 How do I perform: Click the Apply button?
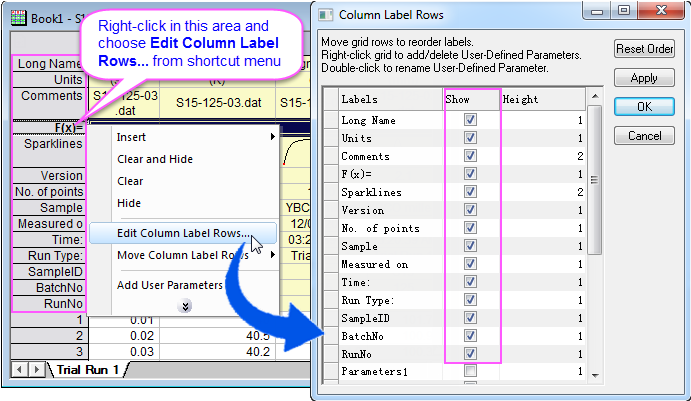point(644,78)
